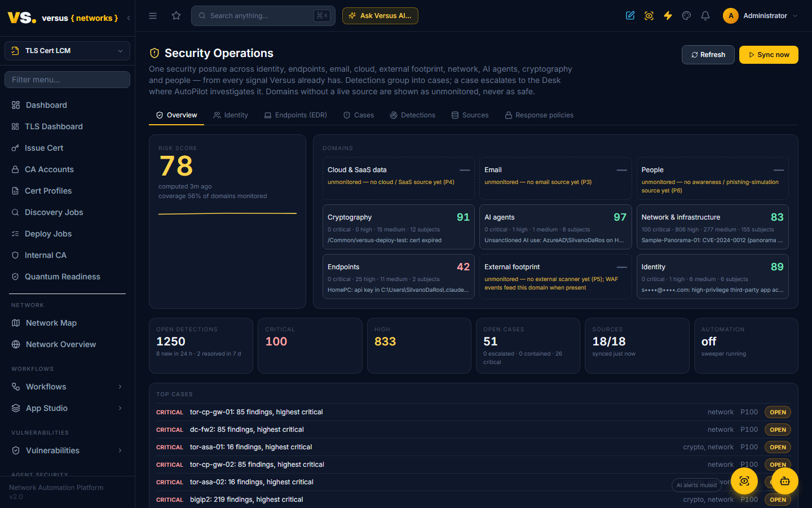Open the Endpoints domain card scoring 42
Screen dimensions: 812x508
click(x=399, y=277)
